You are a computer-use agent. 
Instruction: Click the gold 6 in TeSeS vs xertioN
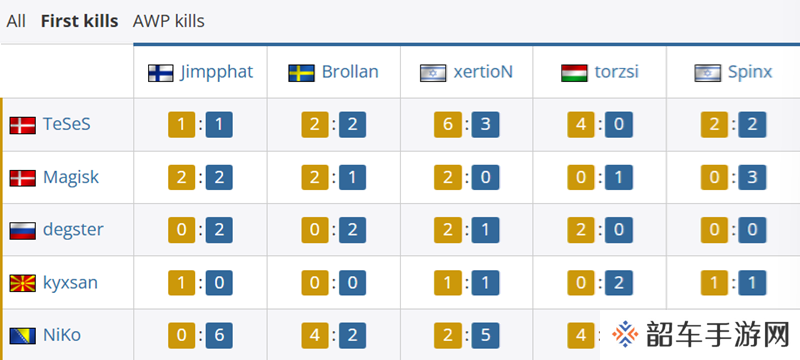tap(448, 125)
